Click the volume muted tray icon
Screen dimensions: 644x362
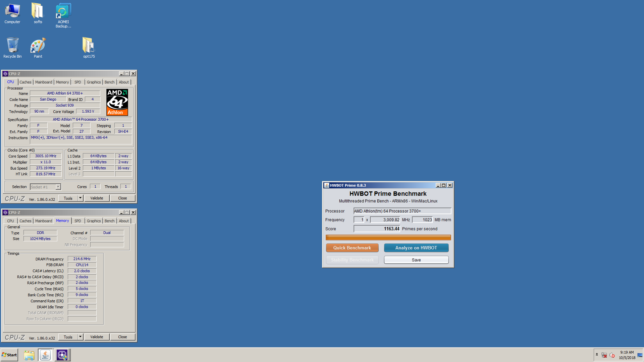point(612,355)
